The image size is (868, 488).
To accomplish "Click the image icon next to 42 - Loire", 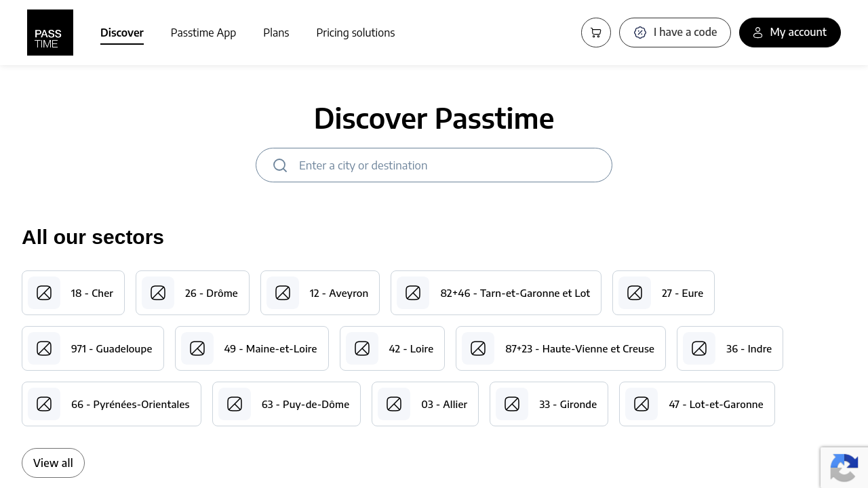I will coord(362,348).
